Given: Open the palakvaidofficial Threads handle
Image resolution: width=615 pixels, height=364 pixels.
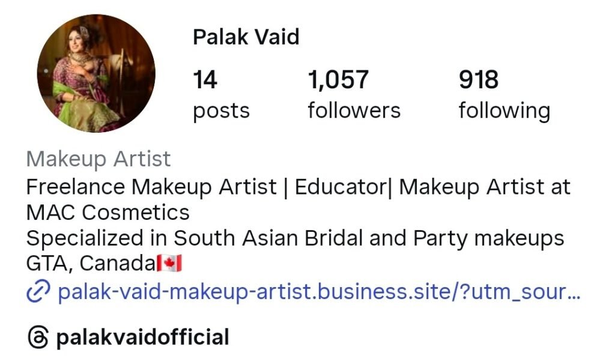Looking at the screenshot, I should pos(142,337).
